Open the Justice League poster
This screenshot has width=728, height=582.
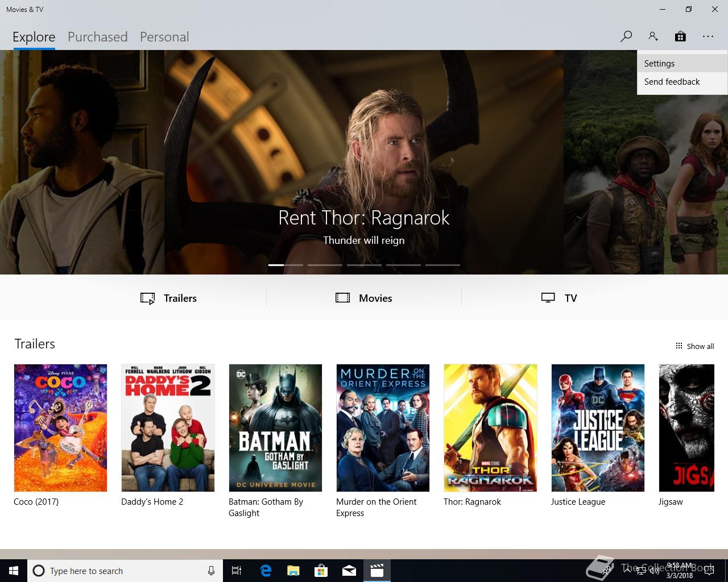coord(598,428)
